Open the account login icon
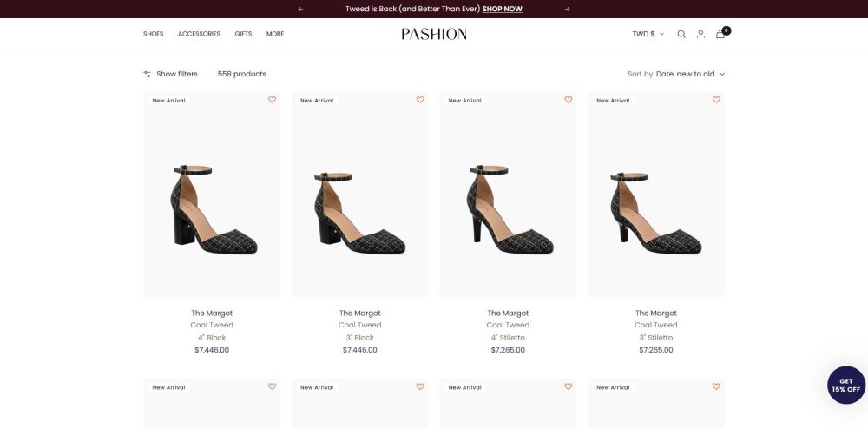This screenshot has height=429, width=868. click(x=700, y=34)
